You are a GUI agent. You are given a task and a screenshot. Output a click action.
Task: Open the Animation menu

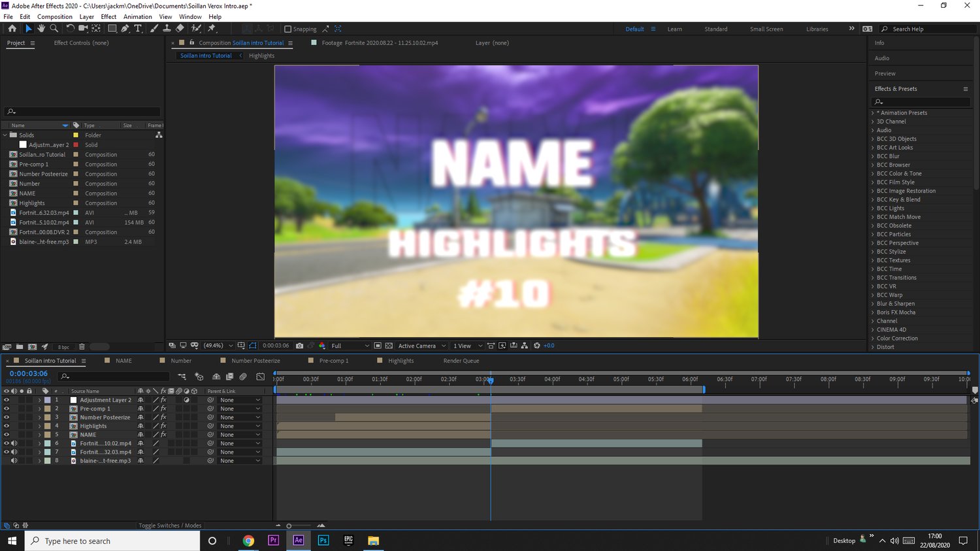tap(138, 17)
